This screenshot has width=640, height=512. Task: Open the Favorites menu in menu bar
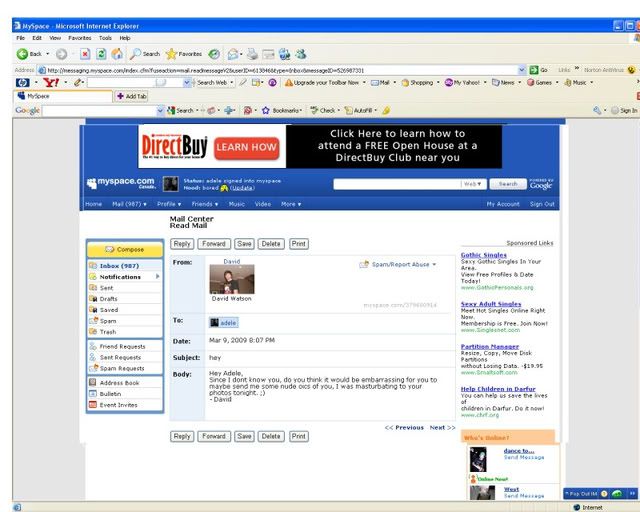[80, 38]
